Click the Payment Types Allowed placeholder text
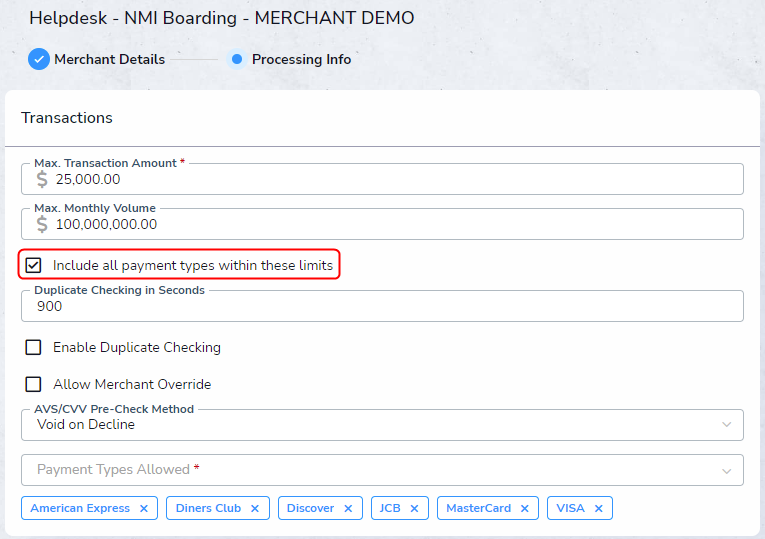The width and height of the screenshot is (765, 539). 113,469
